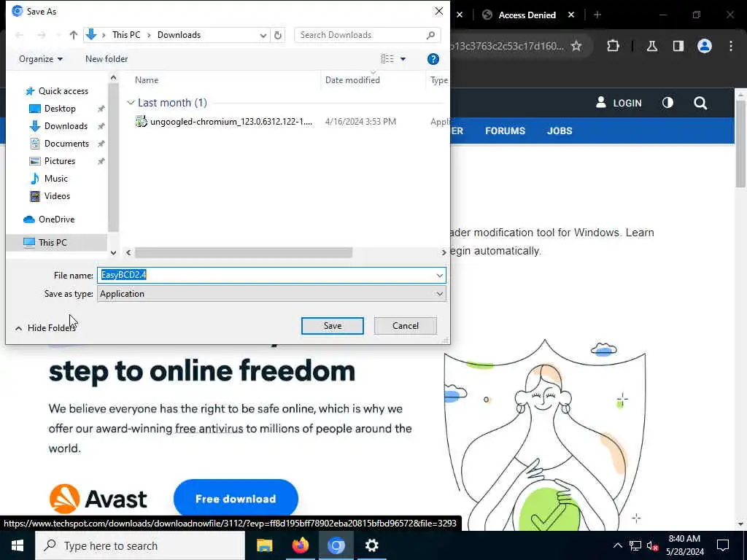This screenshot has height=560, width=747.
Task: Sort files by Date modified column
Action: [x=352, y=80]
